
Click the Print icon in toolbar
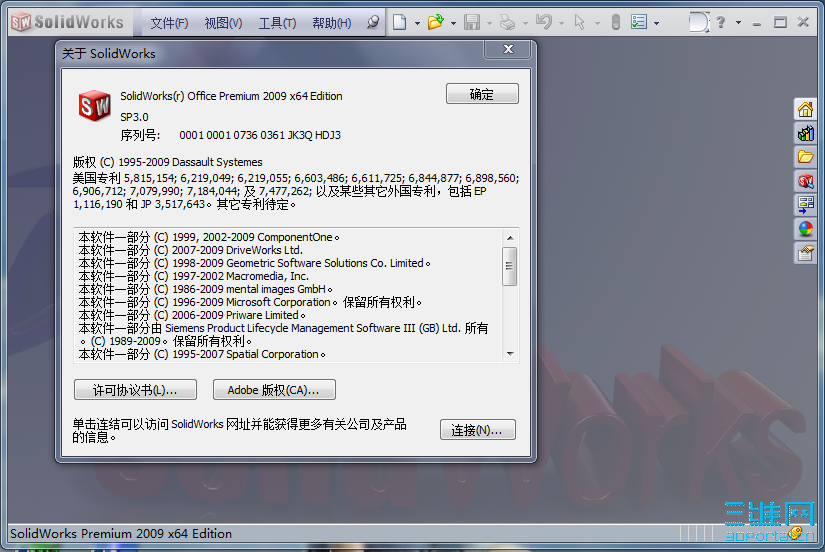click(x=508, y=22)
